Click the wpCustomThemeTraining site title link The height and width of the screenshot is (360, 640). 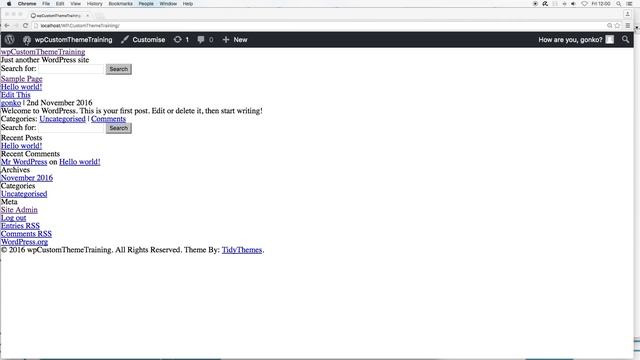coord(43,52)
